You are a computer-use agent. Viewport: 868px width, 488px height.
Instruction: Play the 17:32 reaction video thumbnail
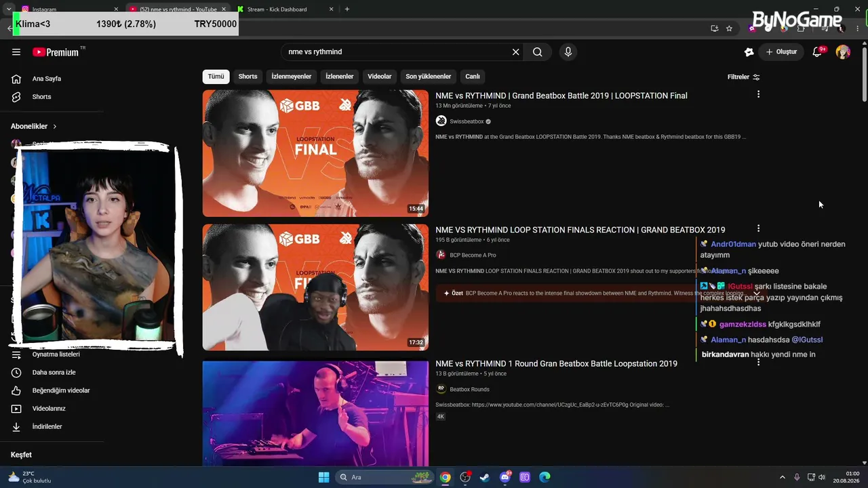click(315, 287)
